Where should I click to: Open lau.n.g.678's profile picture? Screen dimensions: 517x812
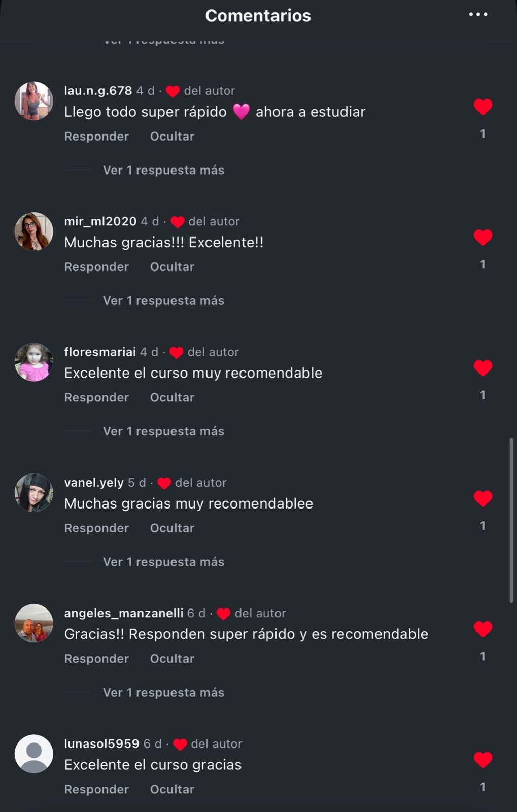[x=34, y=100]
